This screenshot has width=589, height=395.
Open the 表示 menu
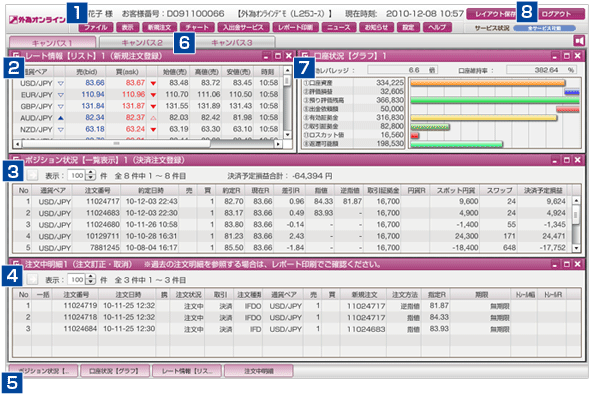128,27
